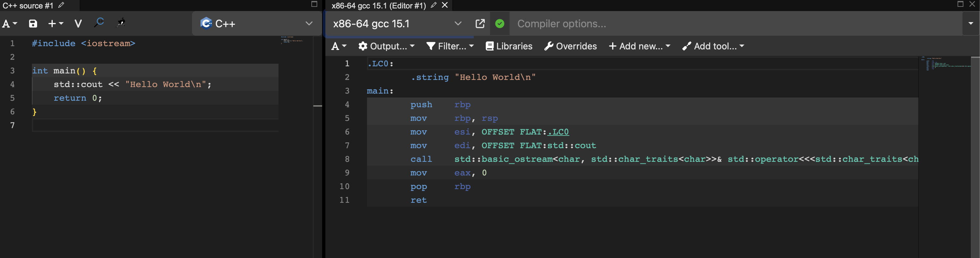Screen dimensions: 980x258
Task: Rename the C++ source #1 tab with pencil
Action: pyautogui.click(x=61, y=5)
